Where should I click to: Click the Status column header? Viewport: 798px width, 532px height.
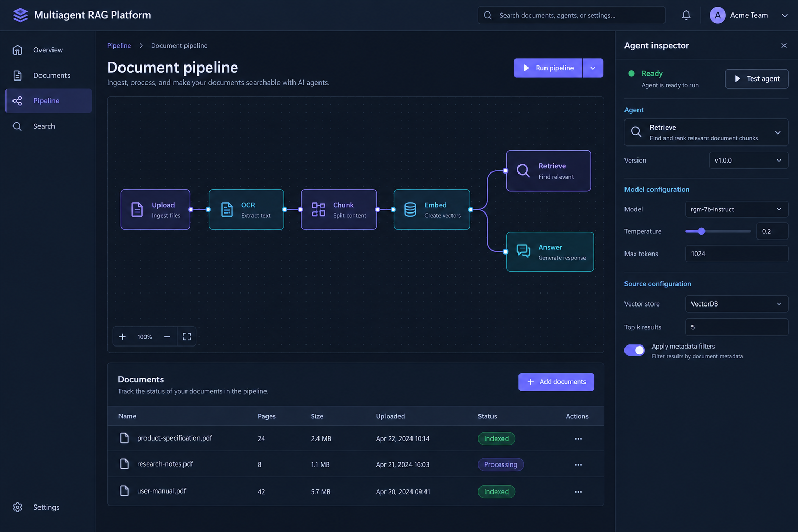pyautogui.click(x=487, y=416)
